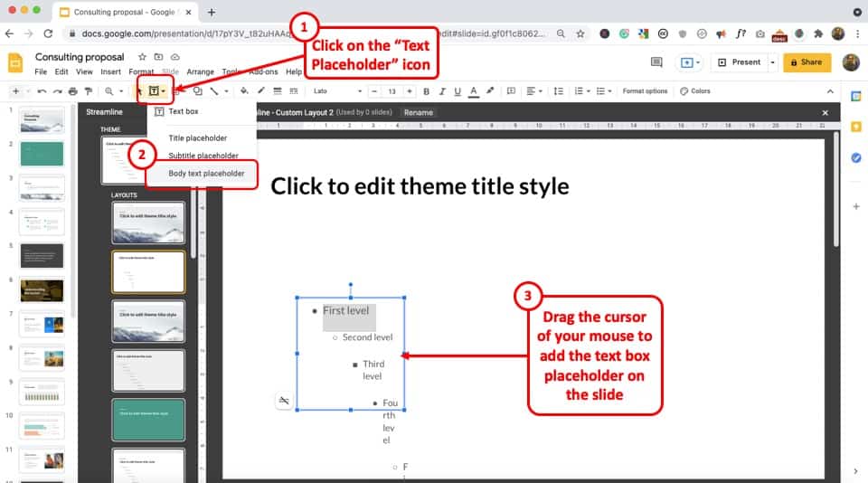Click the Google account avatar
This screenshot has height=483, width=868.
click(x=851, y=62)
